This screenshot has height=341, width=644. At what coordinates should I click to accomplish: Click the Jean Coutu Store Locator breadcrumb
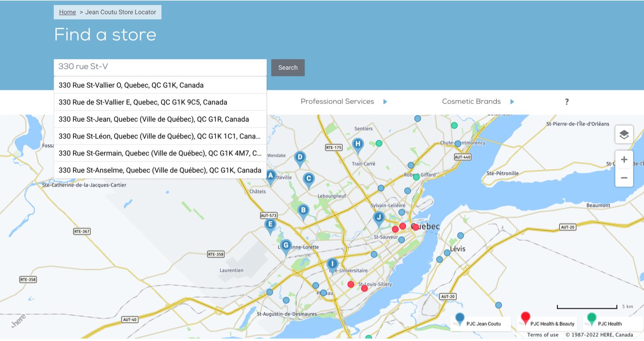[121, 12]
